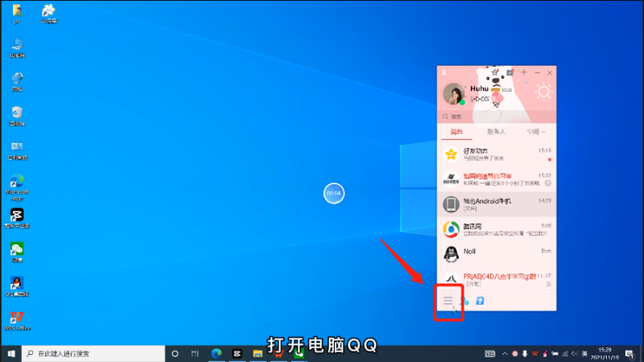Click the Huhu nickname text
This screenshot has height=362, width=644.
(x=479, y=88)
